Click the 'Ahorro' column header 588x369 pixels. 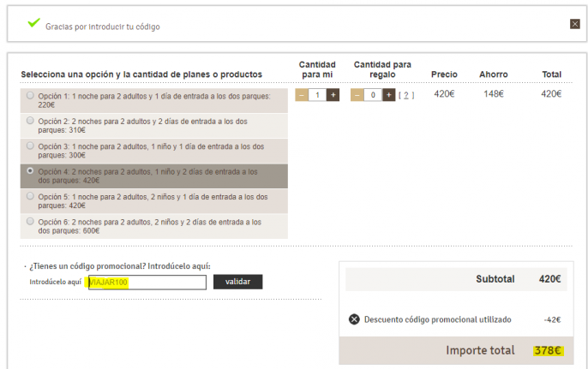493,74
